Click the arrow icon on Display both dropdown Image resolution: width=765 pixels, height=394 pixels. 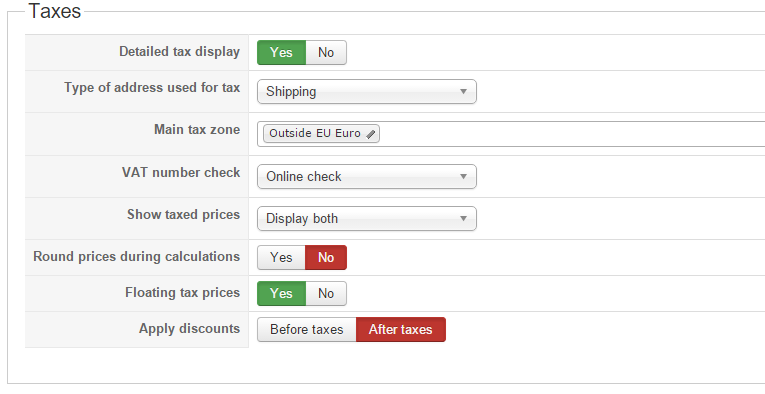click(x=463, y=218)
